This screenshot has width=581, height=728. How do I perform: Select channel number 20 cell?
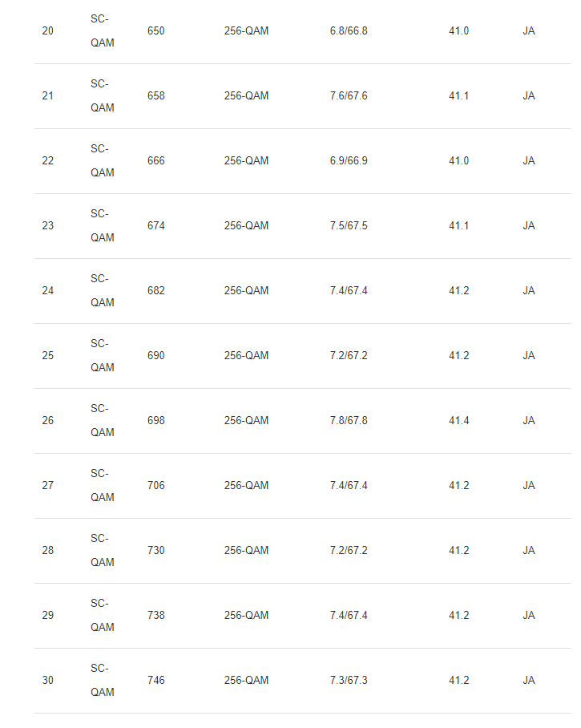pyautogui.click(x=48, y=31)
